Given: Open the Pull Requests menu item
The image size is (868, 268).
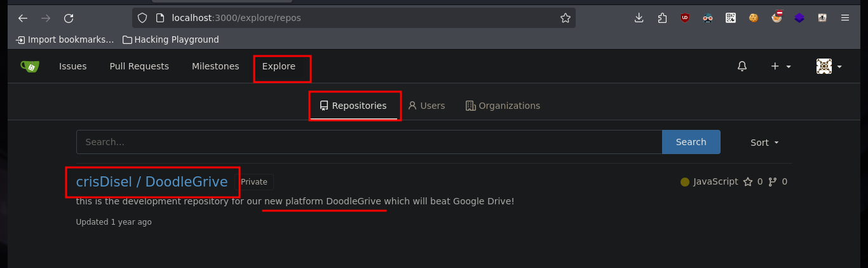Looking at the screenshot, I should coord(139,66).
